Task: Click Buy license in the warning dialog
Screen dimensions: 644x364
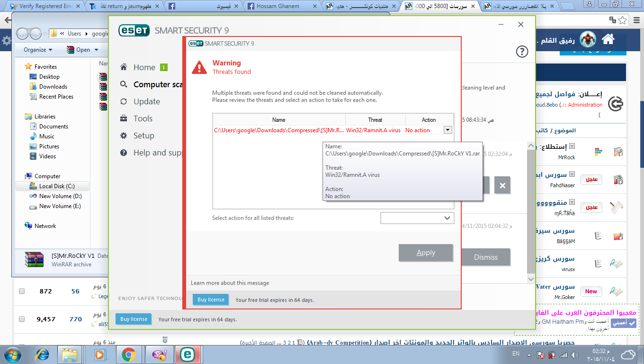Action: point(211,300)
